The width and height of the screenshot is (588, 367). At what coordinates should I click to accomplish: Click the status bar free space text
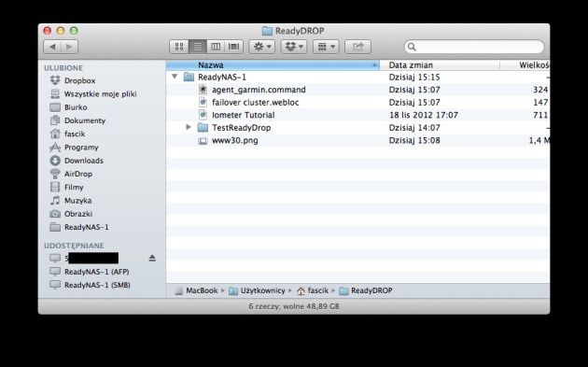294,306
